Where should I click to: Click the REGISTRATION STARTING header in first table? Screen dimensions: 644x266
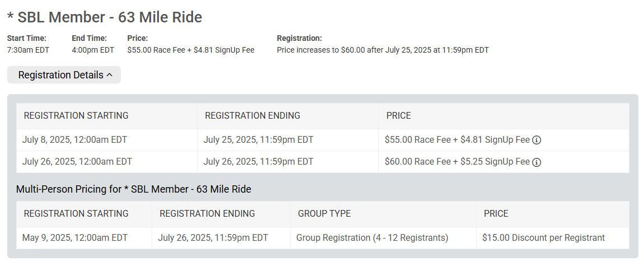(76, 115)
